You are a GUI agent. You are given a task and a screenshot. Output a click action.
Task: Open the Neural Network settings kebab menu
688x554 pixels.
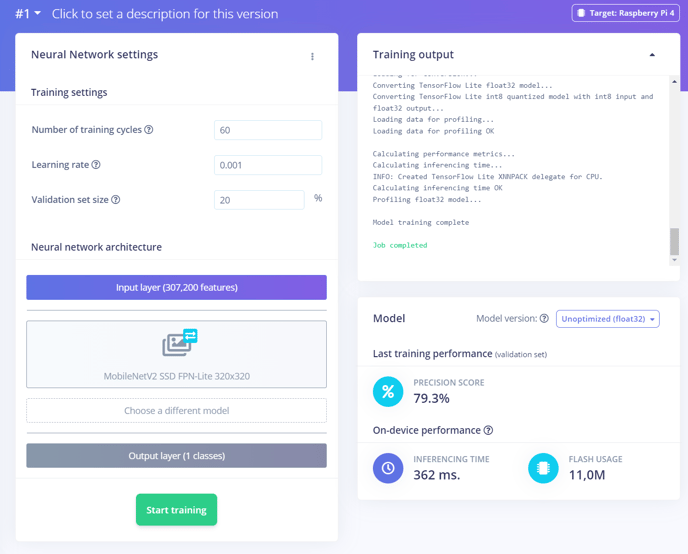coord(312,56)
